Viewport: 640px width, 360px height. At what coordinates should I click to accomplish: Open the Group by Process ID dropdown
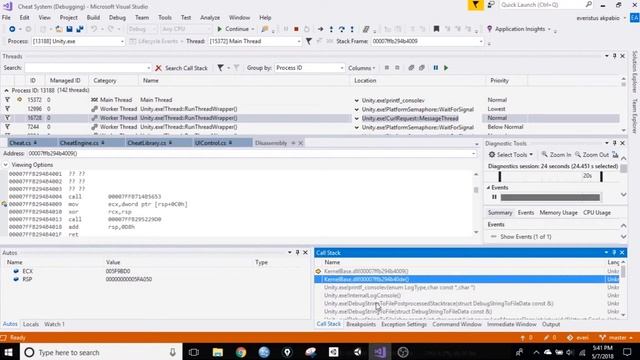[x=309, y=68]
